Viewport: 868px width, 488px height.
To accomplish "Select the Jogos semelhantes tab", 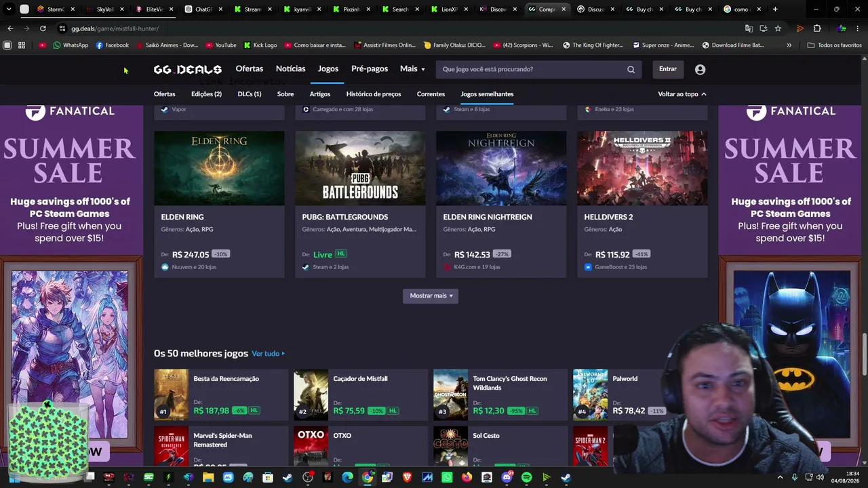I will point(487,94).
